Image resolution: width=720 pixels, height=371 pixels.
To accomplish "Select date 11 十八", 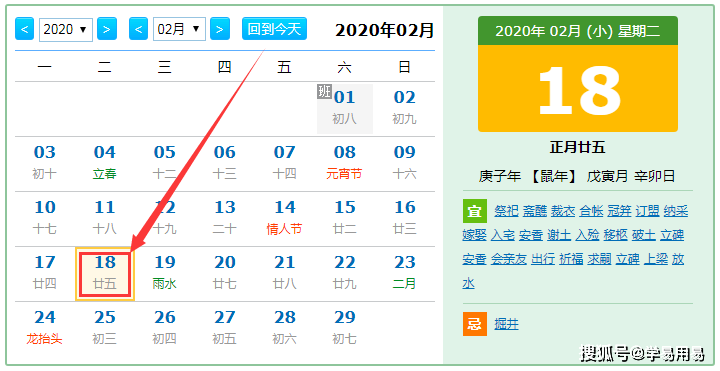I will point(105,218).
